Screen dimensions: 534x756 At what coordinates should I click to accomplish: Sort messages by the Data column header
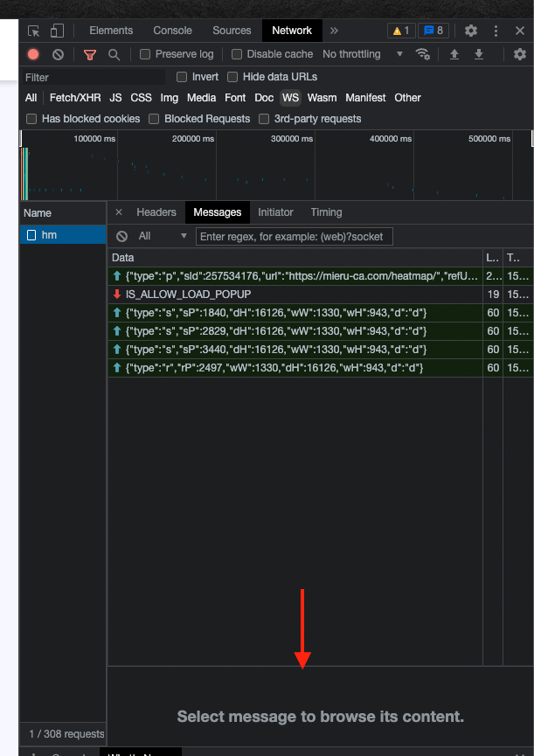(295, 258)
